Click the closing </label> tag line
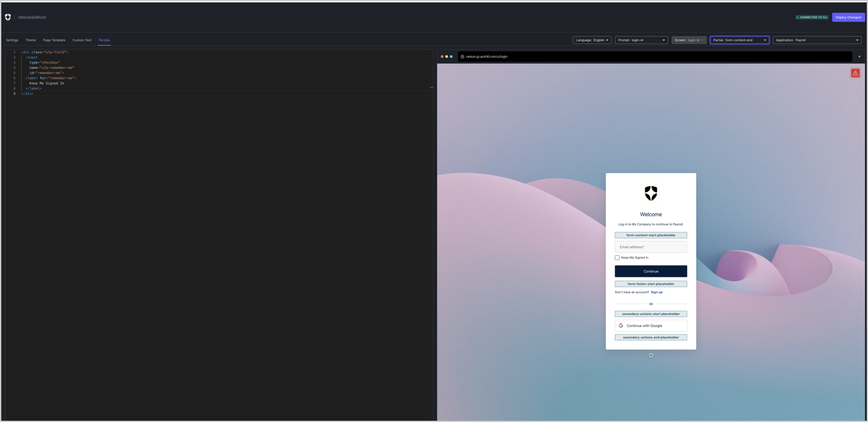This screenshot has width=868, height=422. 33,88
